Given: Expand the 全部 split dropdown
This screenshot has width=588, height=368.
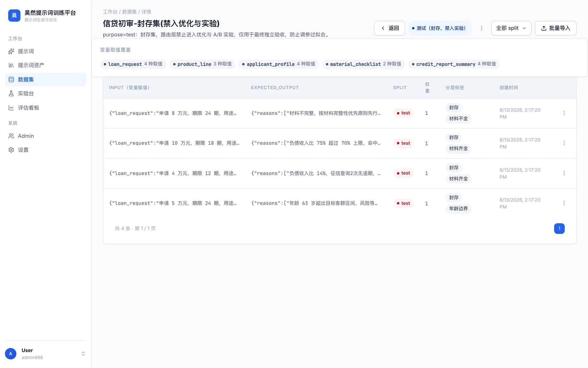Looking at the screenshot, I should pos(511,28).
